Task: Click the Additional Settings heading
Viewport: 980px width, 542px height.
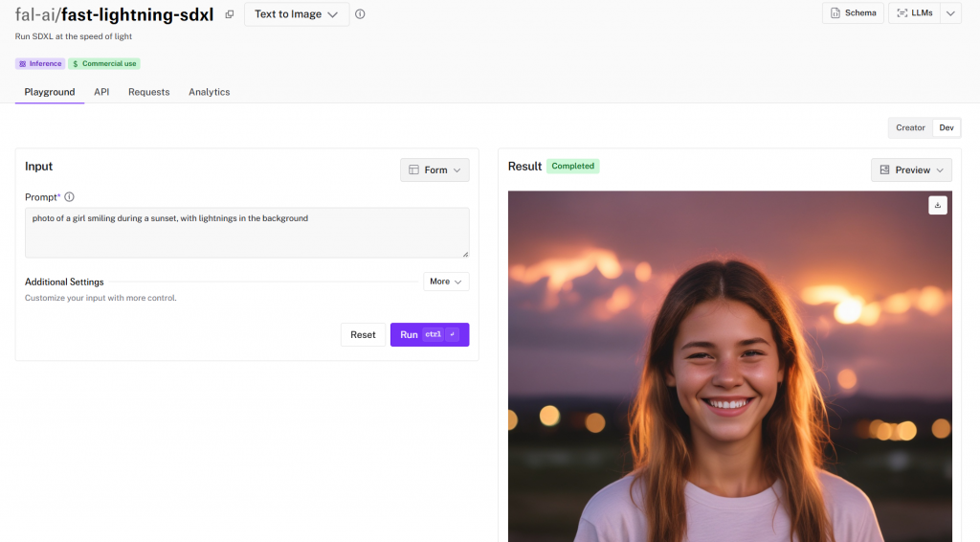Action: [x=64, y=282]
